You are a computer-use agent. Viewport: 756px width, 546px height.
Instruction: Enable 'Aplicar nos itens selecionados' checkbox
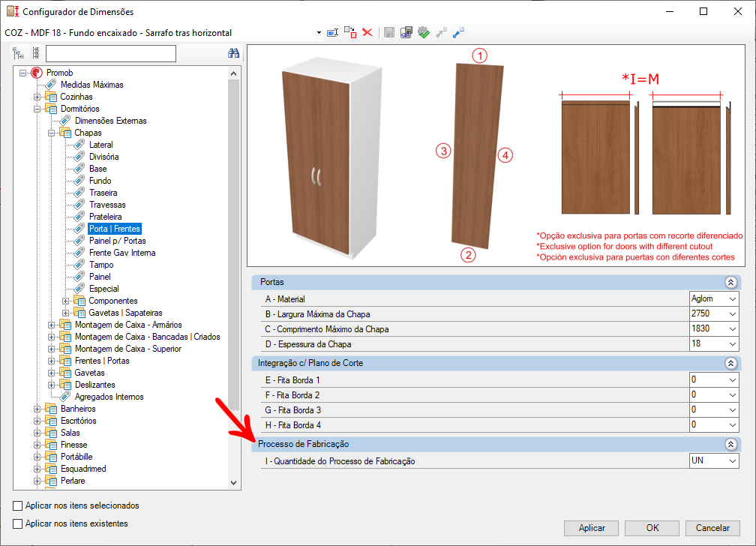point(18,506)
